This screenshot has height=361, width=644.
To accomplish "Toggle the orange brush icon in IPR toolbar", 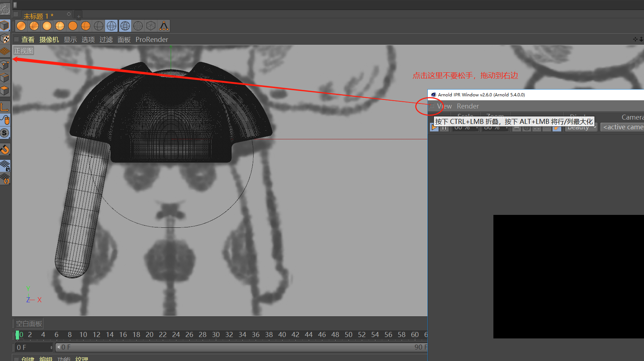I will [x=557, y=127].
